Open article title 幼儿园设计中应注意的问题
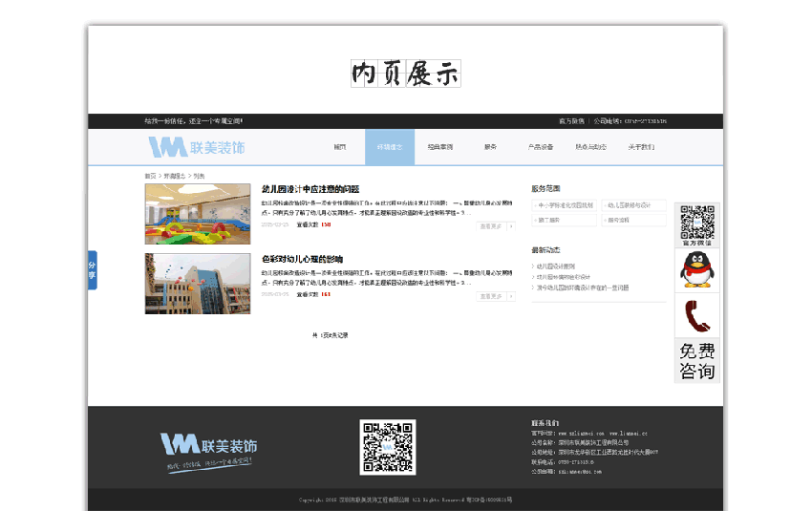 [x=310, y=189]
